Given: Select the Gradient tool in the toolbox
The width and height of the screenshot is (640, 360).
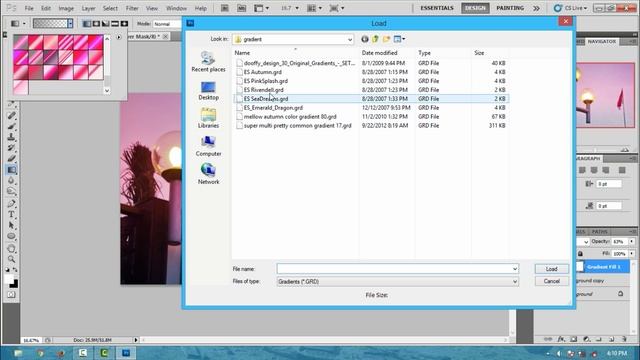Looking at the screenshot, I should (x=11, y=169).
